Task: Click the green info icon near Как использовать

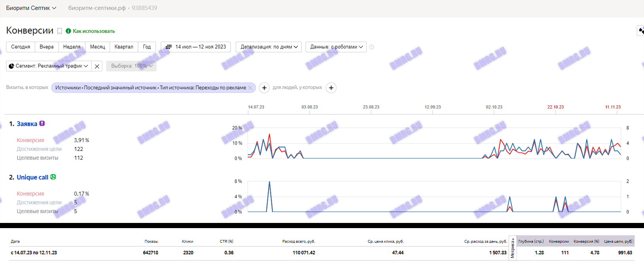Action: (x=68, y=31)
